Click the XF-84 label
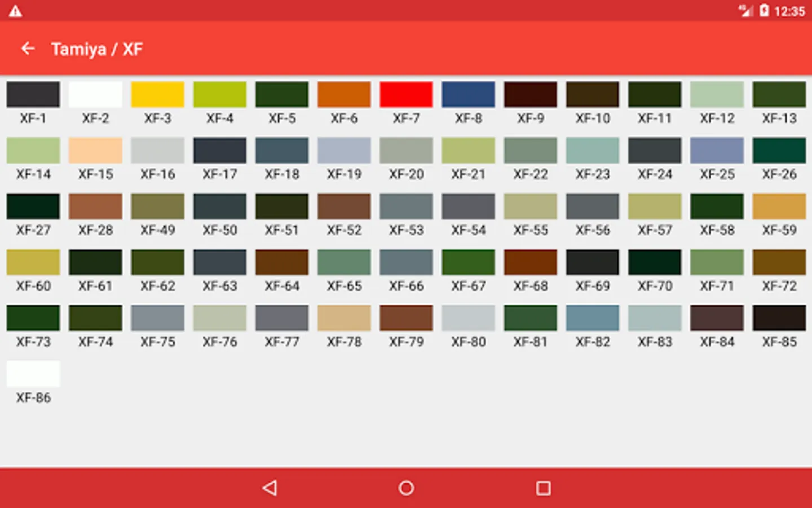This screenshot has height=508, width=812. (x=717, y=342)
